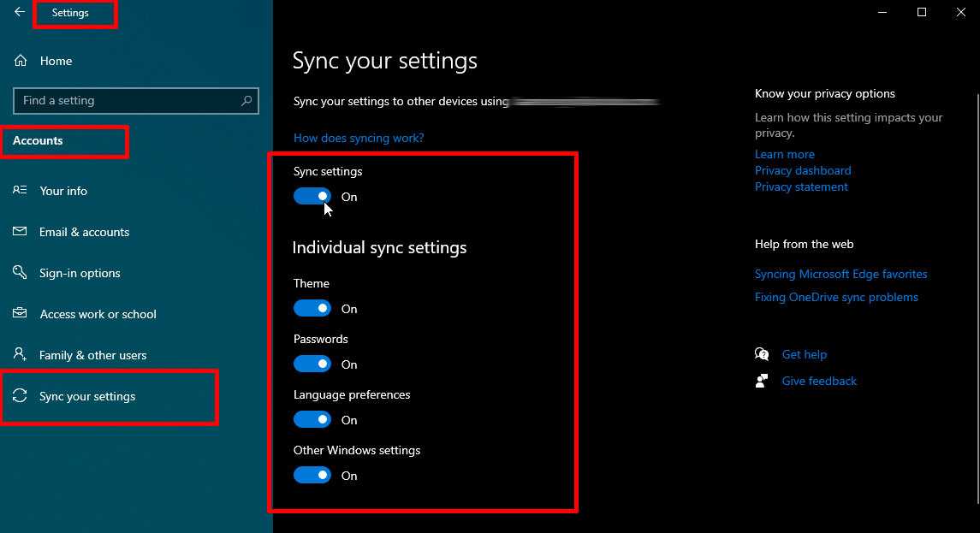Toggle Passwords sync off
Viewport: 980px width, 533px height.
(312, 364)
